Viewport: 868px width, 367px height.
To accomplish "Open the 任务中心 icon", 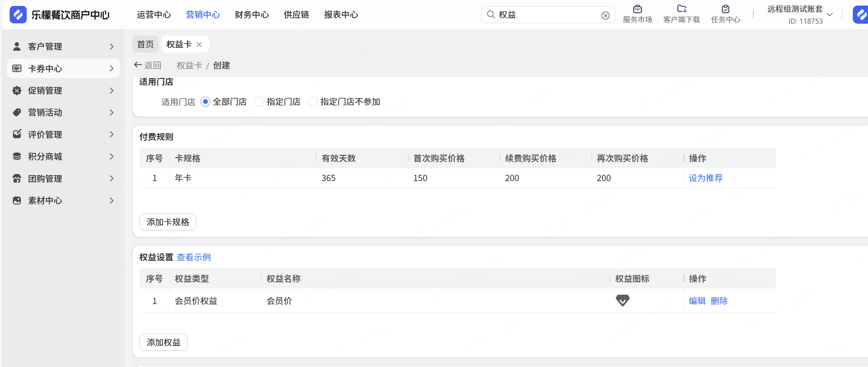I will [x=725, y=9].
